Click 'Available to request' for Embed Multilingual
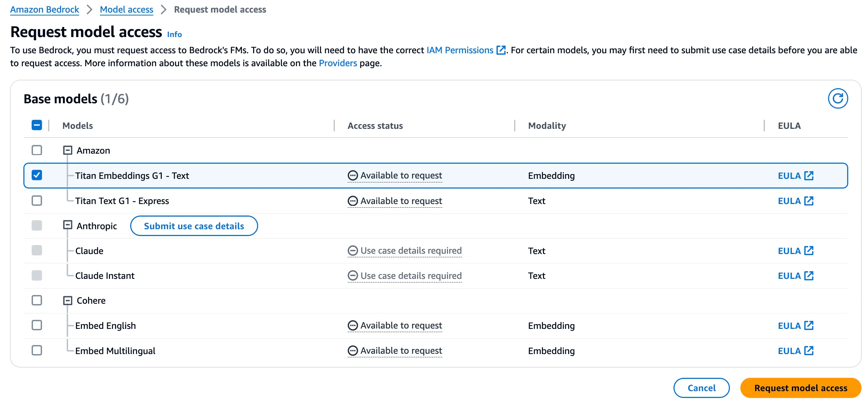The width and height of the screenshot is (868, 403). 401,351
